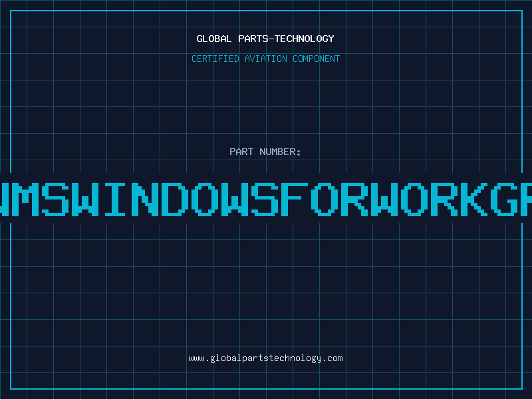Select the PART NUMBER: label
Image resolution: width=532 pixels, height=399 pixels.
(x=265, y=152)
